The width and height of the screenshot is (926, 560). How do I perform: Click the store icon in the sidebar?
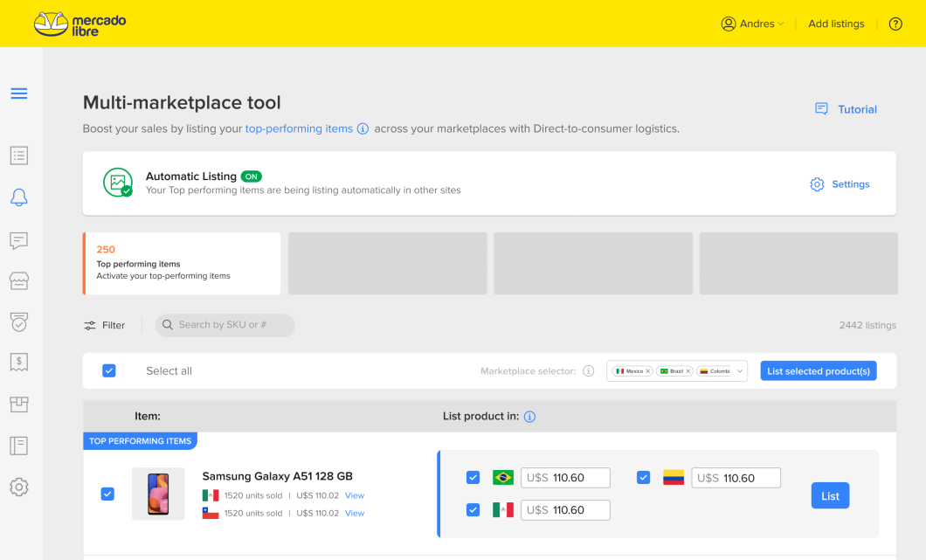(x=19, y=280)
